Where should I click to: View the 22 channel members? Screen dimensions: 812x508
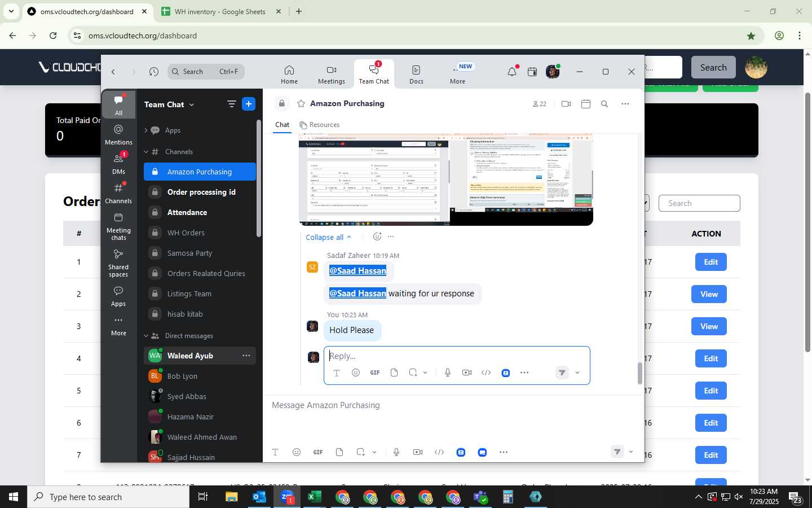coord(540,104)
